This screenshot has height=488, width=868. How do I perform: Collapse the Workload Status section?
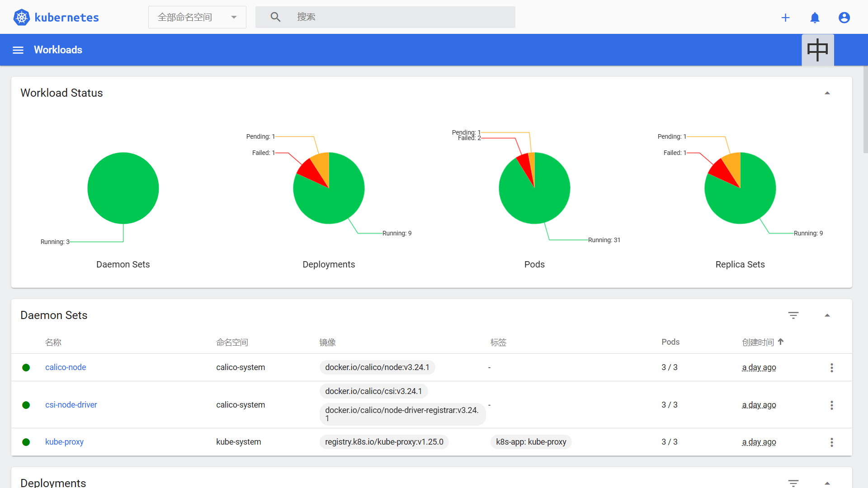pyautogui.click(x=827, y=93)
